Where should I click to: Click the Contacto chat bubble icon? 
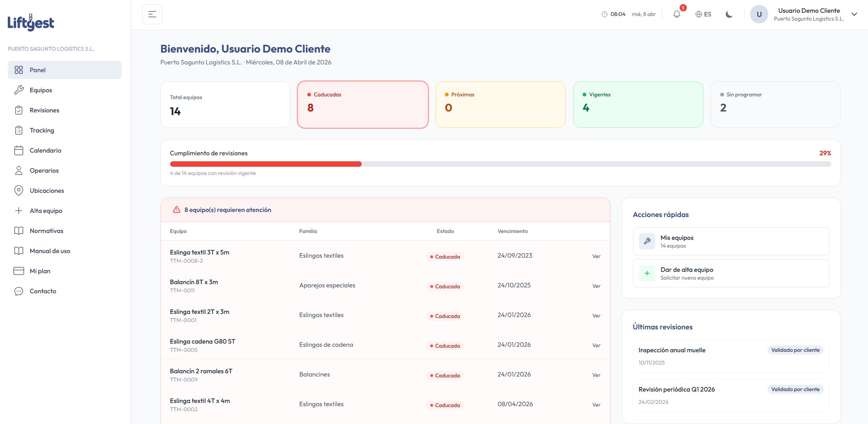click(x=19, y=291)
